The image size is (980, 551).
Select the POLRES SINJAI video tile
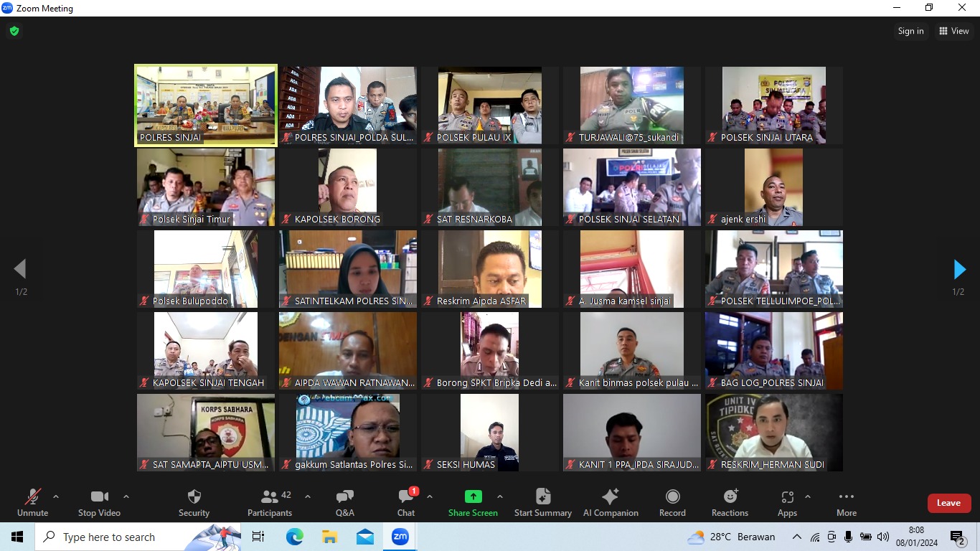pos(206,105)
